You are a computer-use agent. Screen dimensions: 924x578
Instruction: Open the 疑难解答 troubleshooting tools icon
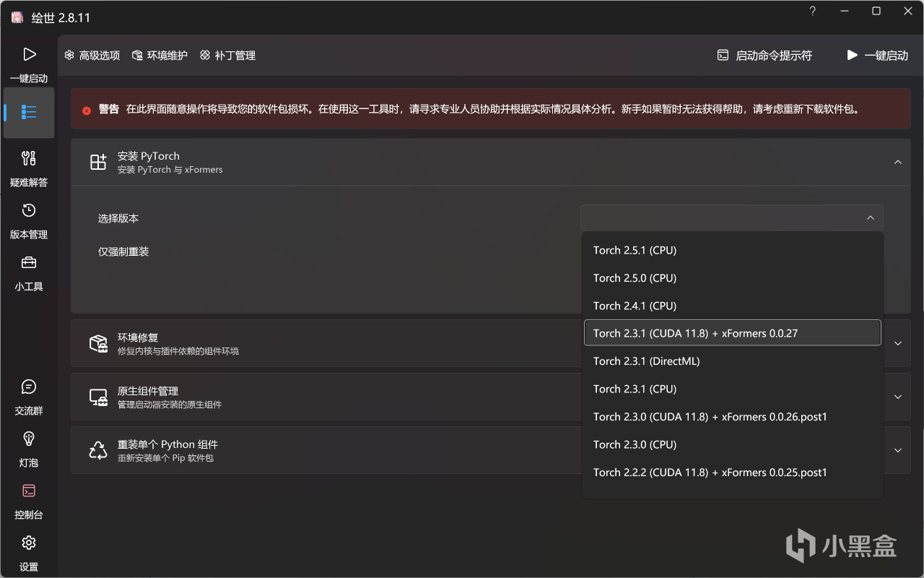pyautogui.click(x=29, y=158)
